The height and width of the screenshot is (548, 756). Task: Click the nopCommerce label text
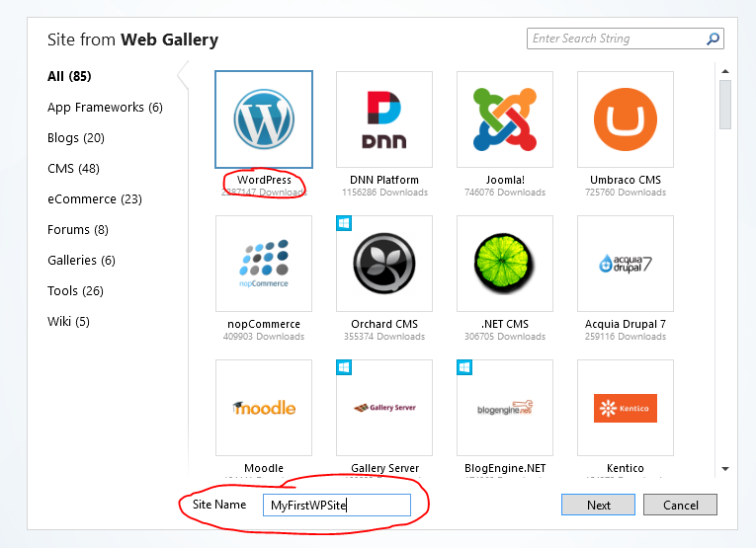point(264,324)
